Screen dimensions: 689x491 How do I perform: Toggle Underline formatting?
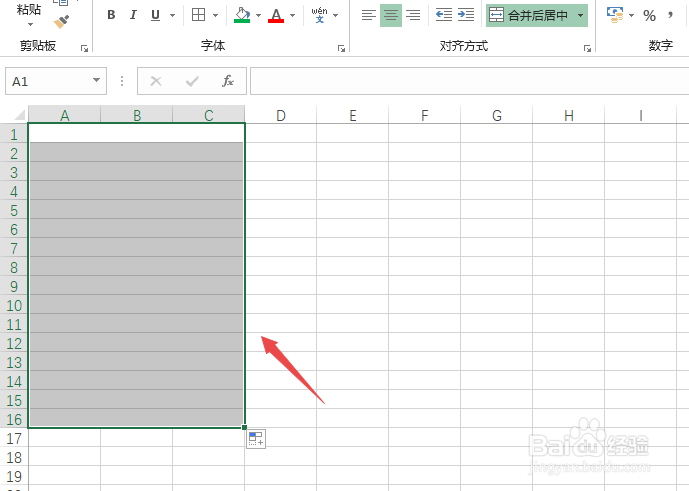155,15
